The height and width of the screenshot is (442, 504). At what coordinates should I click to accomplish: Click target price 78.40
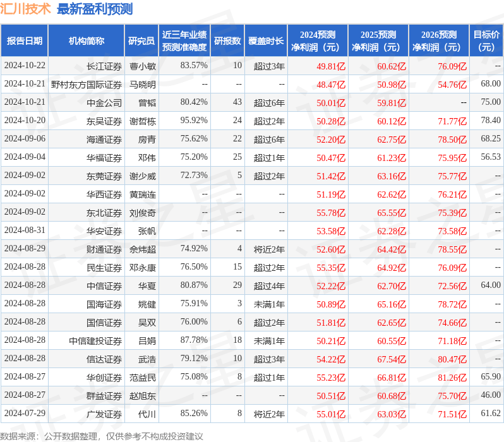tap(491, 120)
